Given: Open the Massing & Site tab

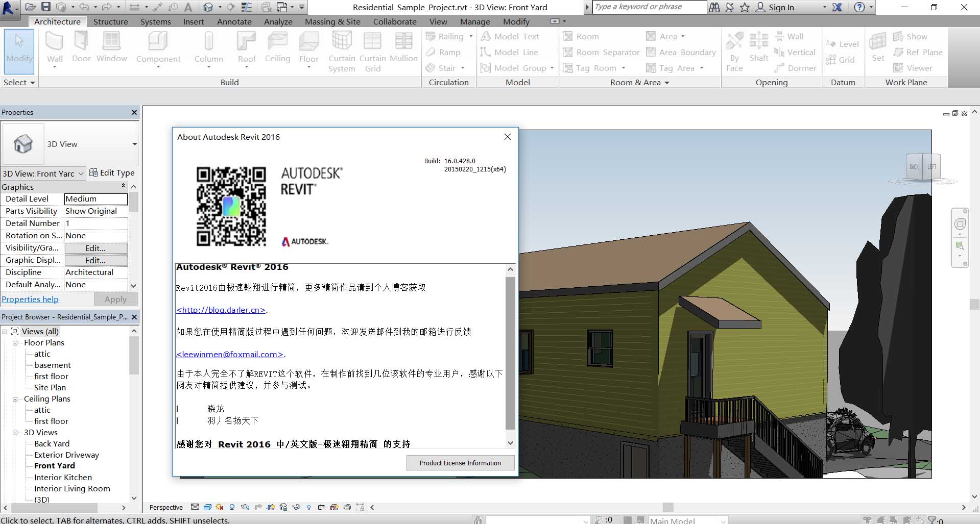Looking at the screenshot, I should click(332, 21).
